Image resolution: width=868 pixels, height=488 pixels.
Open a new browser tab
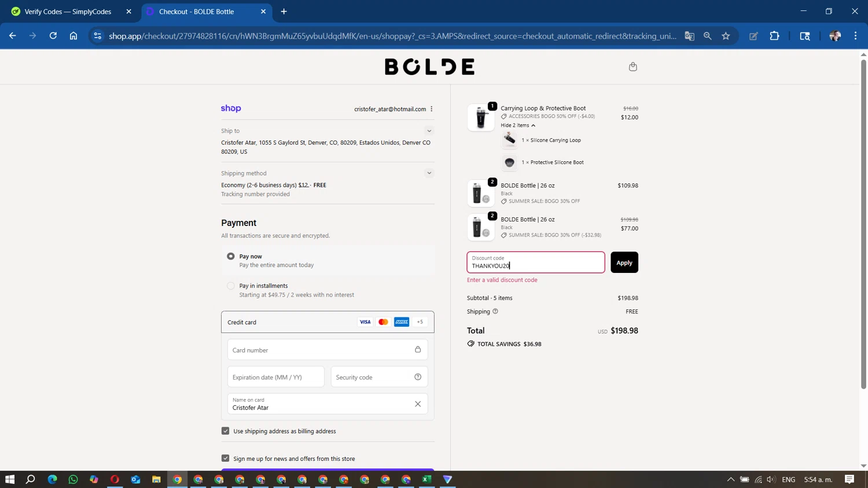pyautogui.click(x=284, y=12)
